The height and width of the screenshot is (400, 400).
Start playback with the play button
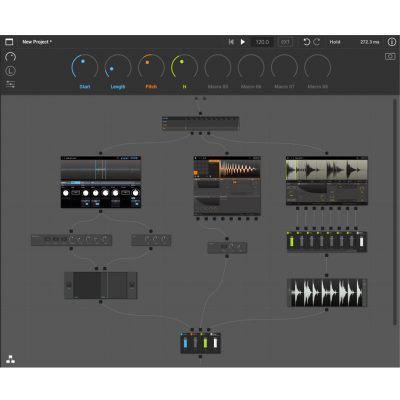(x=243, y=42)
